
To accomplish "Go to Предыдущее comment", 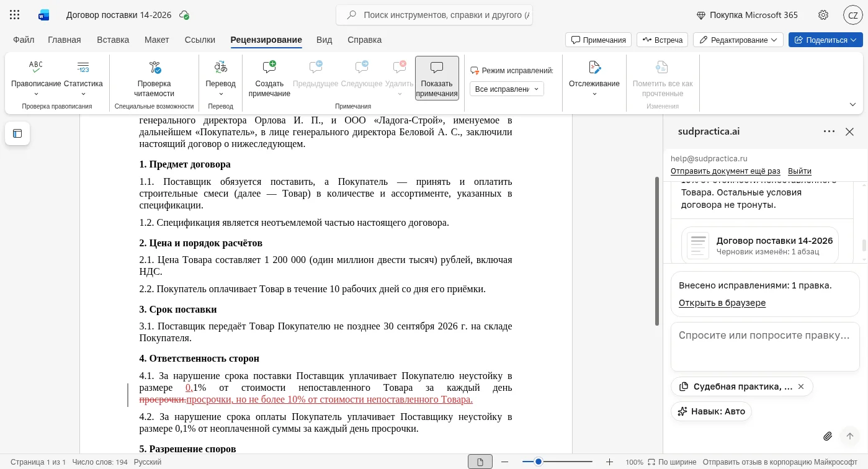I will pyautogui.click(x=315, y=73).
